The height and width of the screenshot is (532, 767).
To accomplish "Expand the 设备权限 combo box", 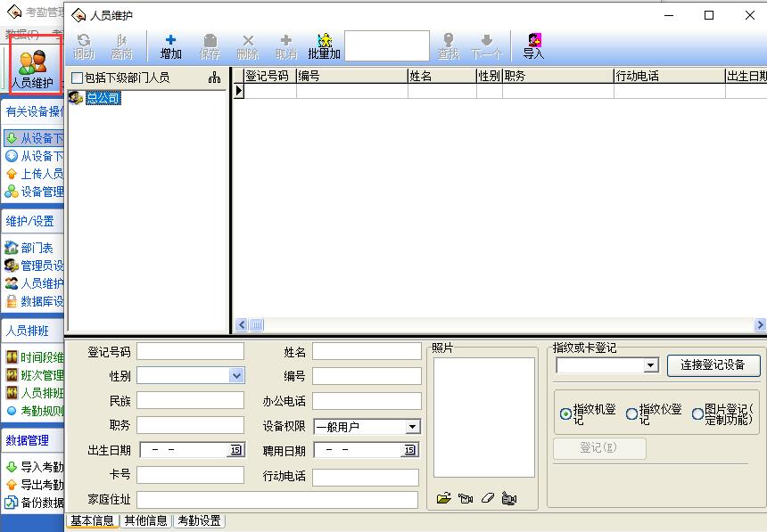I will tap(412, 427).
